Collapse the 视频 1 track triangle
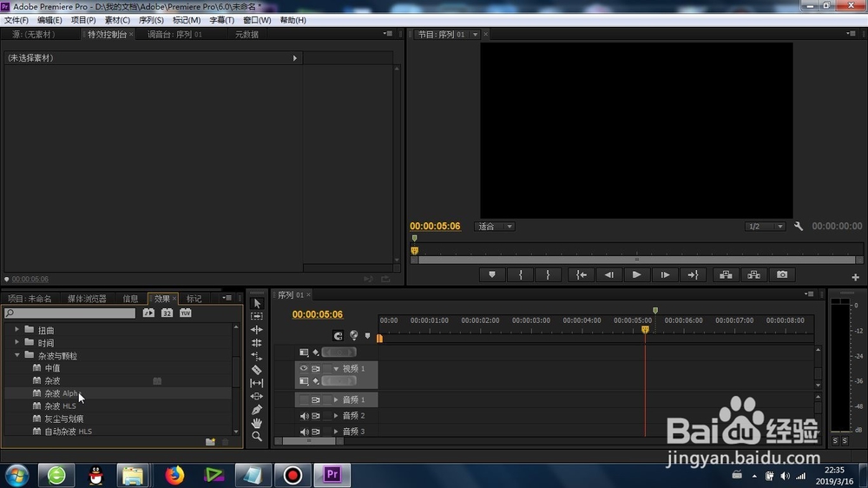The height and width of the screenshot is (488, 868). point(336,368)
